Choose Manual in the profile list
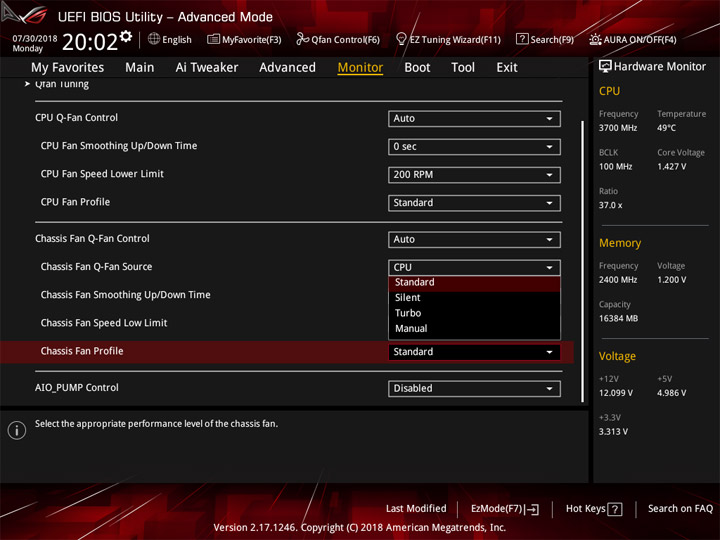Image resolution: width=720 pixels, height=540 pixels. (474, 329)
